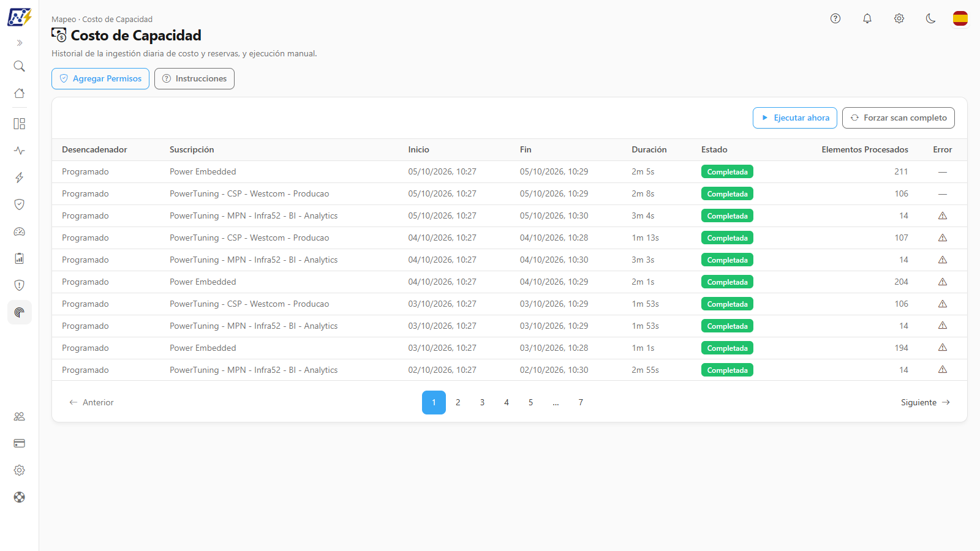This screenshot has width=980, height=551.
Task: Go to page 7 of the pagination
Action: [581, 402]
